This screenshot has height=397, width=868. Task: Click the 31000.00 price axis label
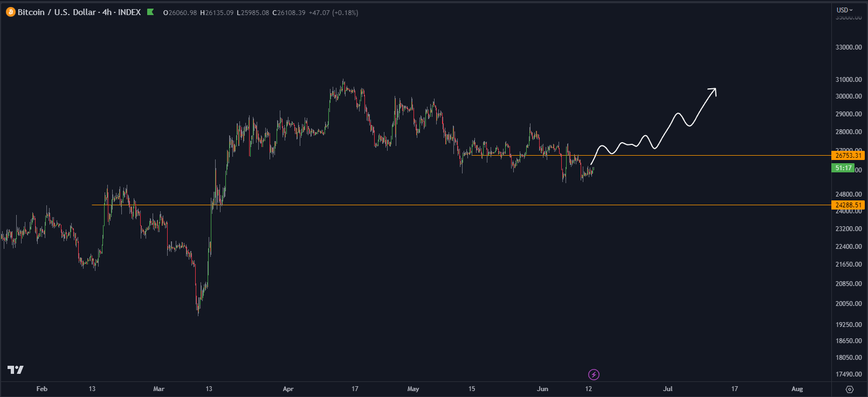[849, 80]
